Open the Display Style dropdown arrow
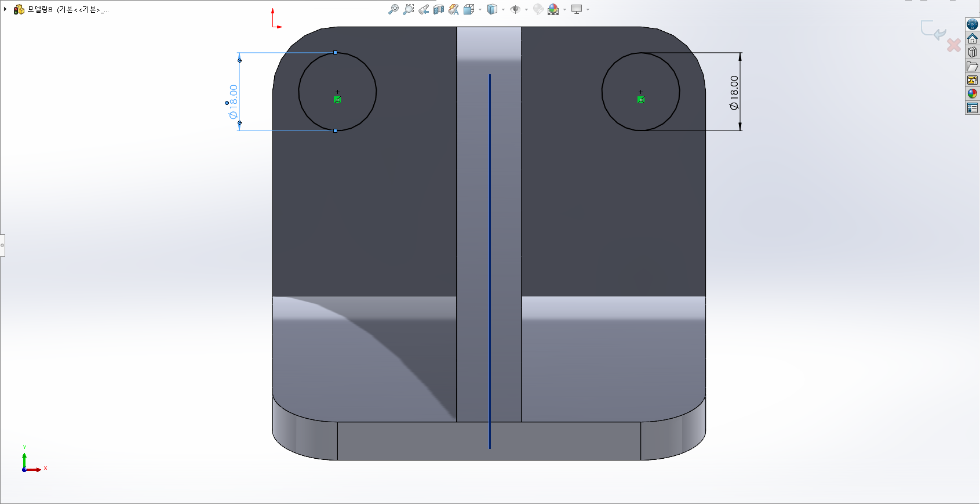Viewport: 980px width, 504px height. pos(503,9)
